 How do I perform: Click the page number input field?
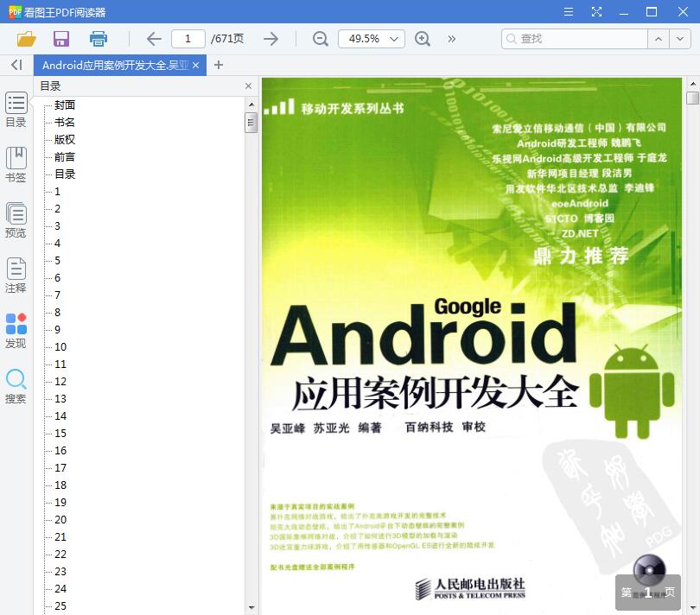(188, 39)
